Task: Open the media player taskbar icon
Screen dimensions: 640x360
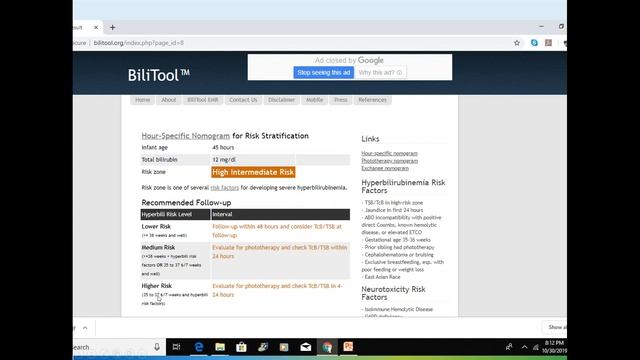Action: pyautogui.click(x=284, y=347)
